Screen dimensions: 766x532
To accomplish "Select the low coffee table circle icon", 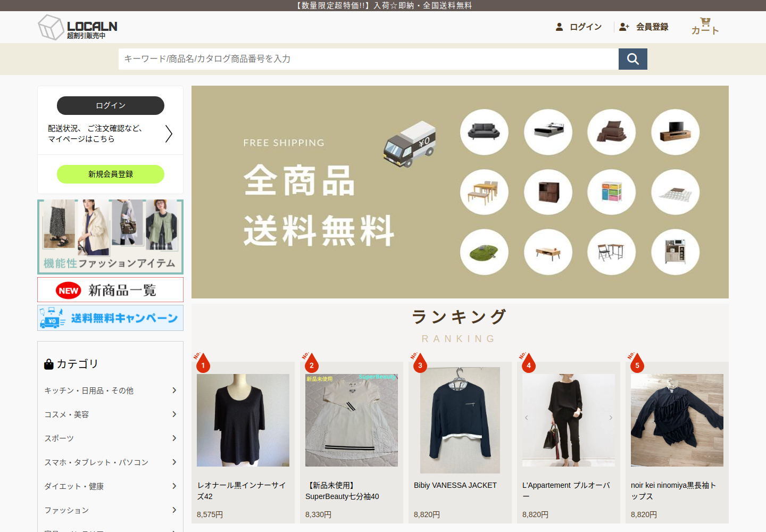I will point(548,252).
